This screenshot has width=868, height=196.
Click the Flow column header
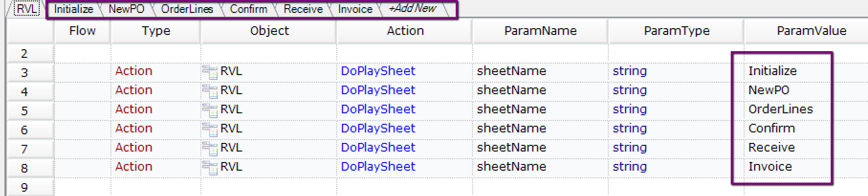(82, 31)
